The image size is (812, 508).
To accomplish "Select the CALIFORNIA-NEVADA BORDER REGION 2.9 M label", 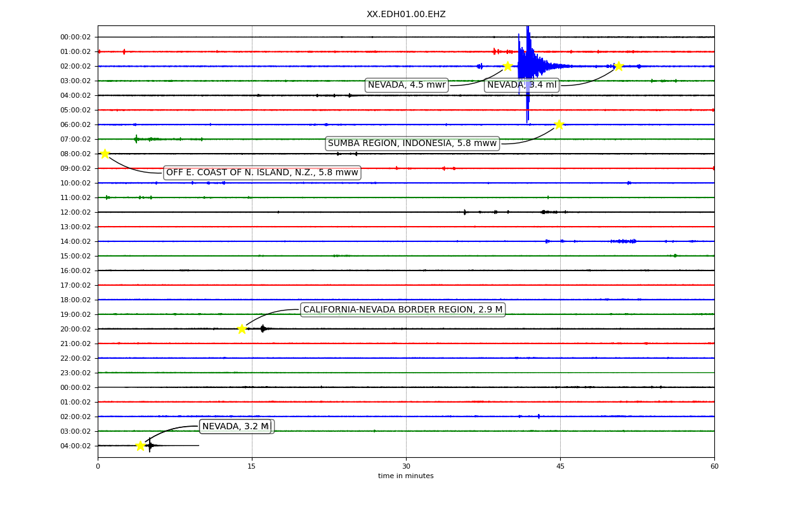I will [403, 310].
